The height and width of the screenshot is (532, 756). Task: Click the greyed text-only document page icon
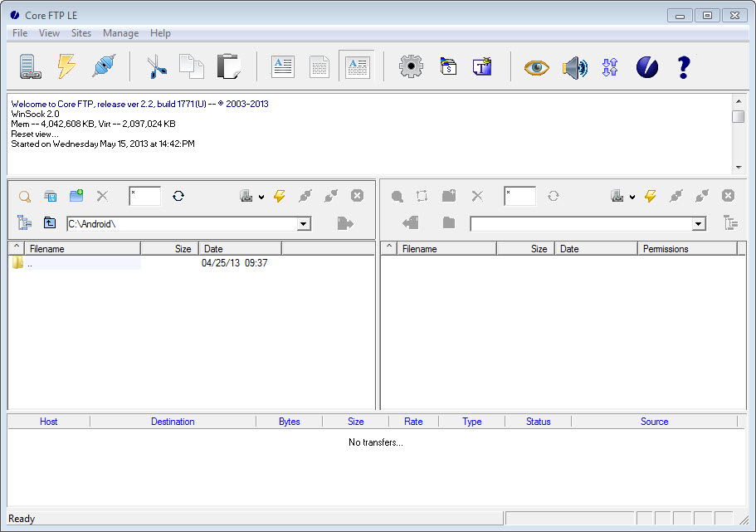(319, 66)
